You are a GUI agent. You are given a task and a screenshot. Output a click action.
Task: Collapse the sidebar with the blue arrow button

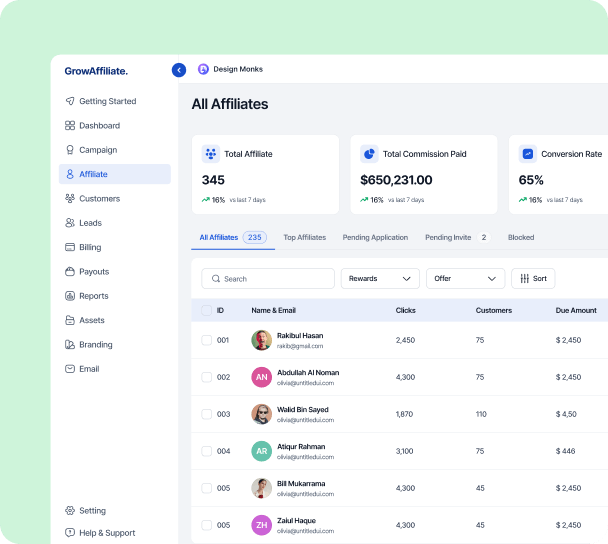point(179,70)
